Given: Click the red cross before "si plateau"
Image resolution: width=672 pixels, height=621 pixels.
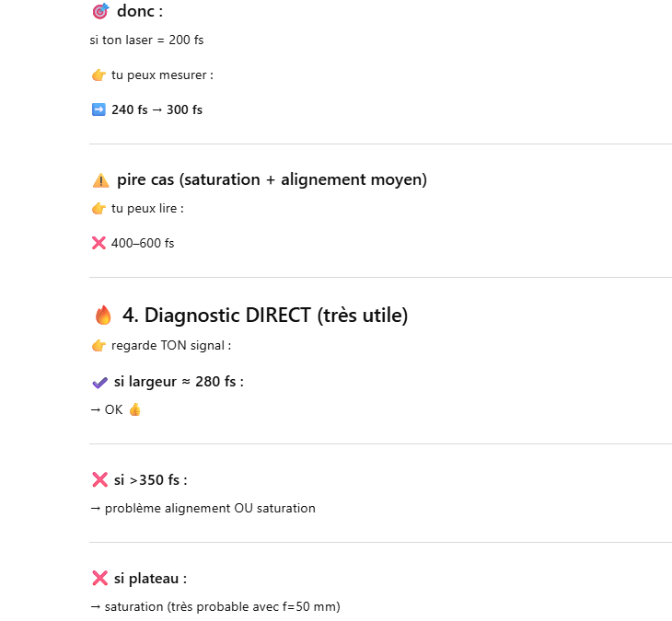Looking at the screenshot, I should (x=100, y=579).
